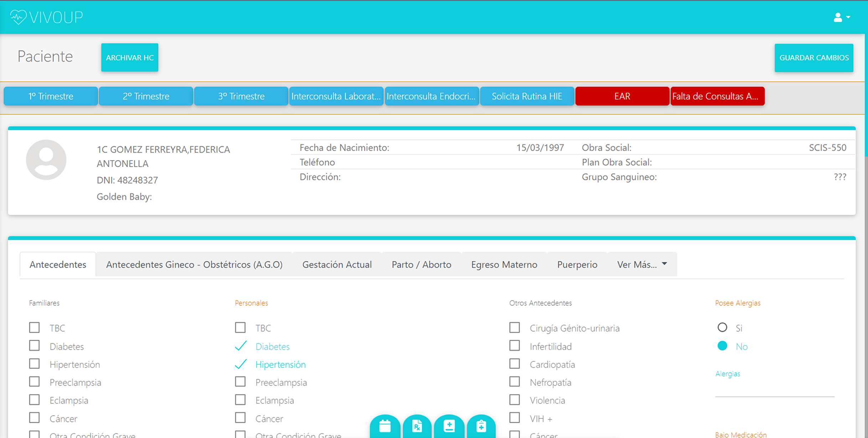Viewport: 868px width, 438px height.
Task: Check the Infertilidad checkbox
Action: coord(515,346)
